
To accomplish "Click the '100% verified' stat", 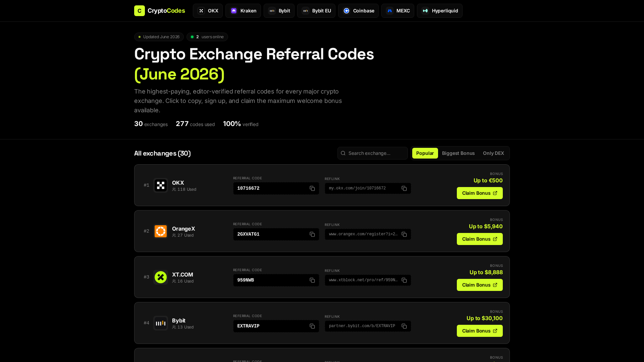I will pos(240,124).
